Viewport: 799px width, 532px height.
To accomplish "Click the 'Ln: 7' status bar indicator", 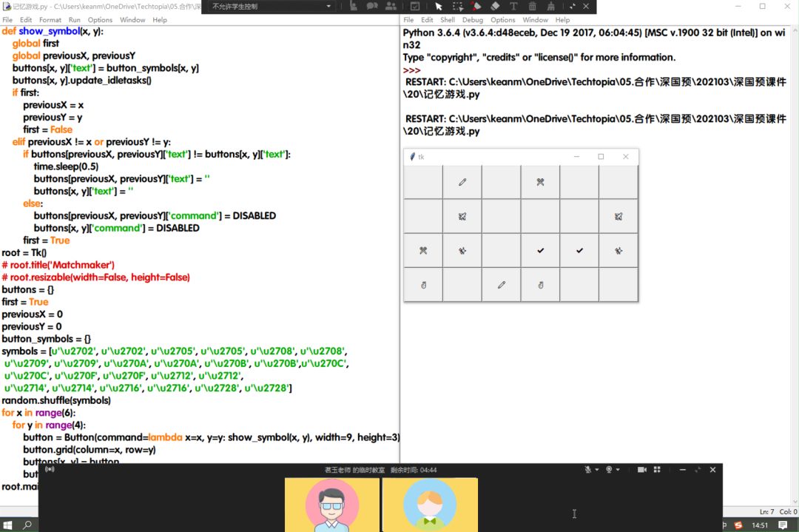I will pos(767,511).
